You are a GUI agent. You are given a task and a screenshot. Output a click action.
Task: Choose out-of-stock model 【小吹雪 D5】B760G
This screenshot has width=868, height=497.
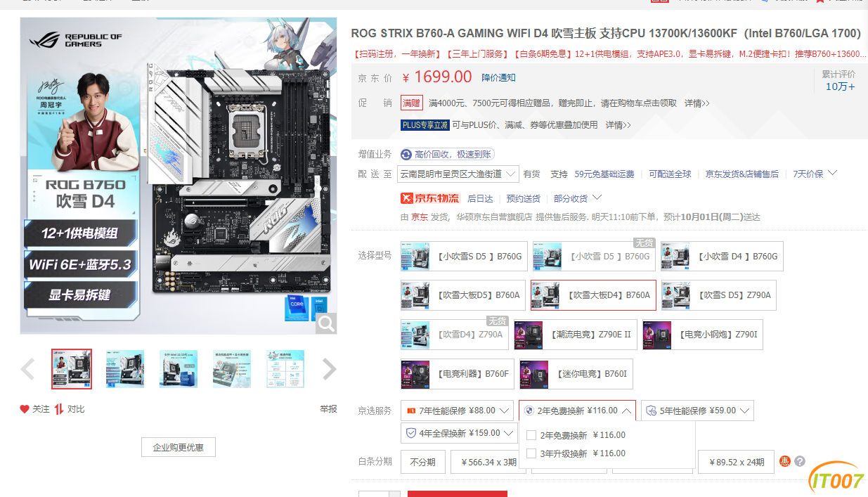click(593, 257)
